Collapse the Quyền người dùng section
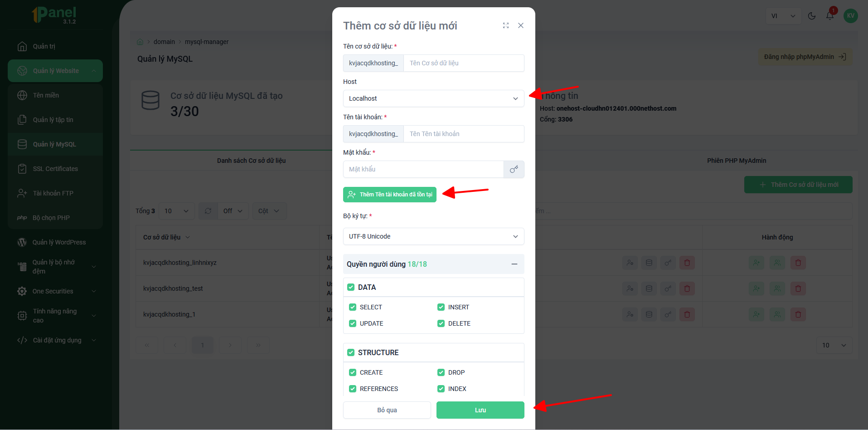 (x=514, y=264)
